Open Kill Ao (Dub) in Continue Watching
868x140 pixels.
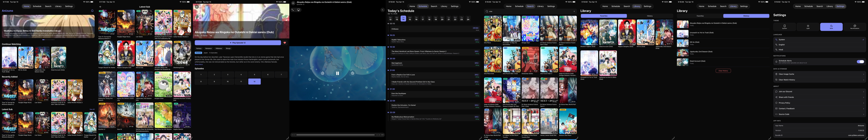pos(26,59)
